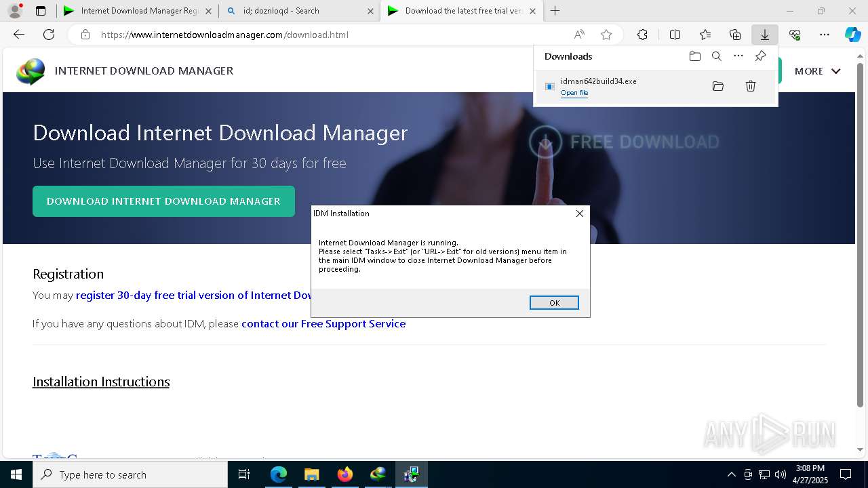Screen dimensions: 868x488
Task: Open downloads folder icon in panel header
Action: point(694,56)
